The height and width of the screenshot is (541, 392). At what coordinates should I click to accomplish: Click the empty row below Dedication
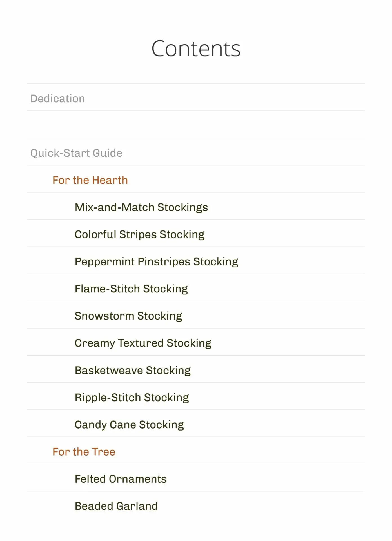coord(196,125)
